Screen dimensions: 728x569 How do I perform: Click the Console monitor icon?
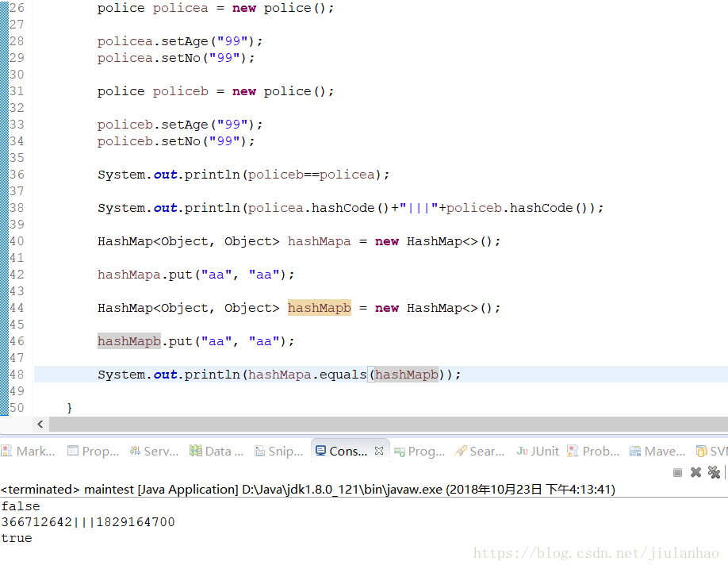tap(320, 451)
